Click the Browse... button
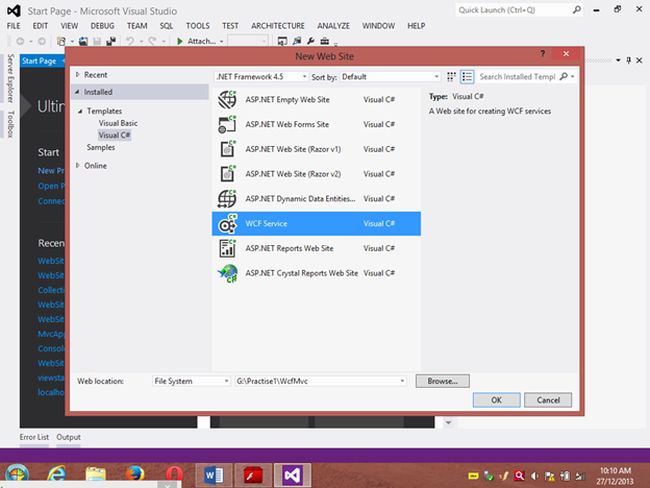 443,381
